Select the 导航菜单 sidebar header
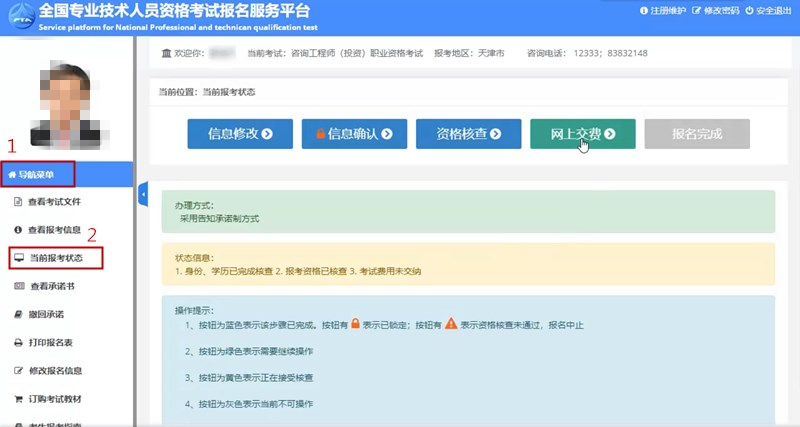The image size is (800, 427). (x=66, y=174)
